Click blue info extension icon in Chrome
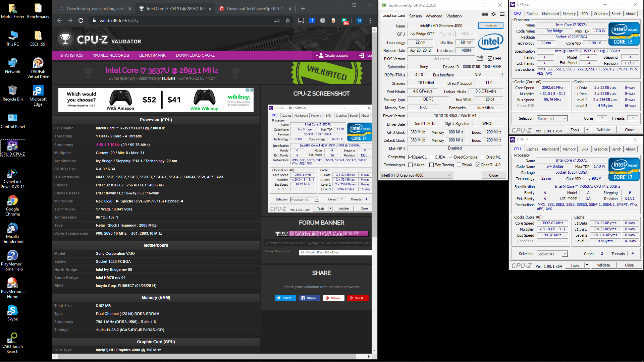Screen dimensions: 644x362 [x=312, y=20]
